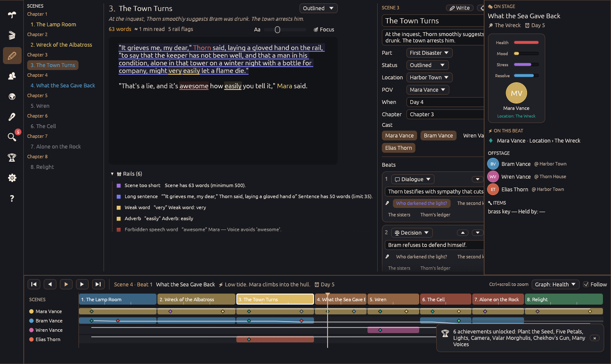Toggle Elias Thorn cast chip

tap(398, 148)
